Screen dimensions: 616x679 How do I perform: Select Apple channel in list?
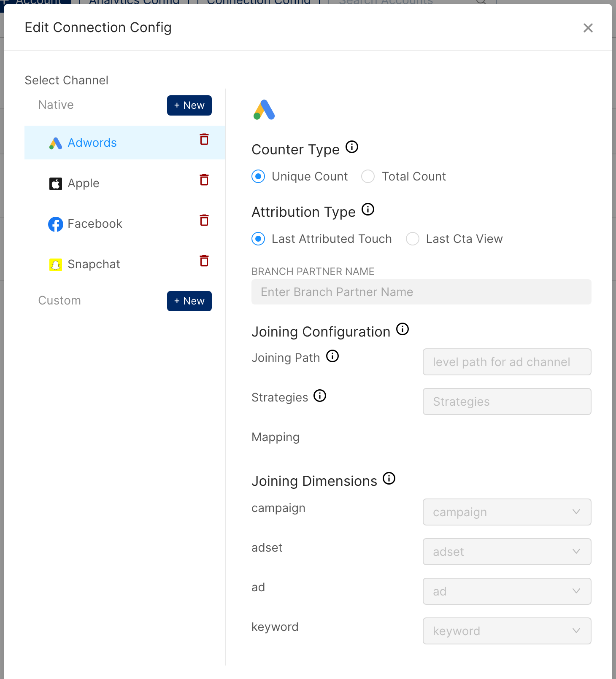tap(125, 183)
